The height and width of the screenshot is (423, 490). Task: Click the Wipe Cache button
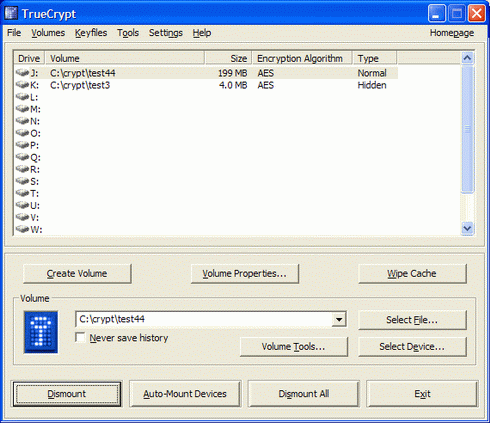[412, 274]
